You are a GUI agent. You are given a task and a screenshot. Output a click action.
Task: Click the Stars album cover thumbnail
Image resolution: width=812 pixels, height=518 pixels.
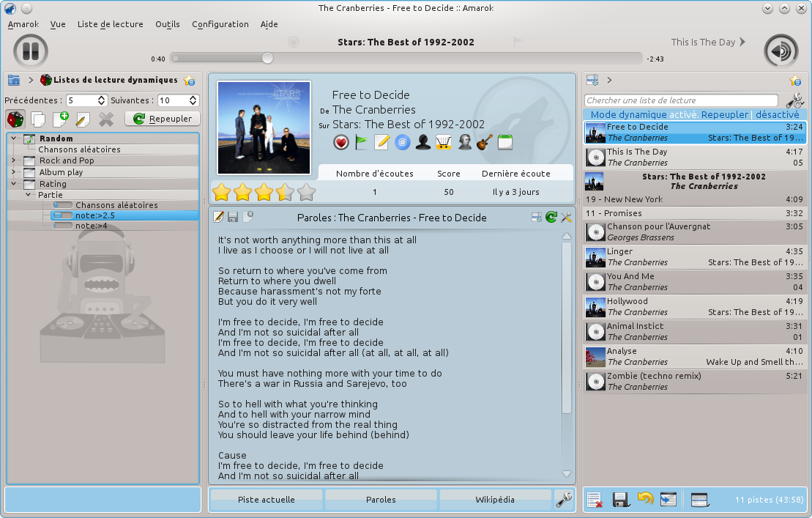[x=264, y=127]
